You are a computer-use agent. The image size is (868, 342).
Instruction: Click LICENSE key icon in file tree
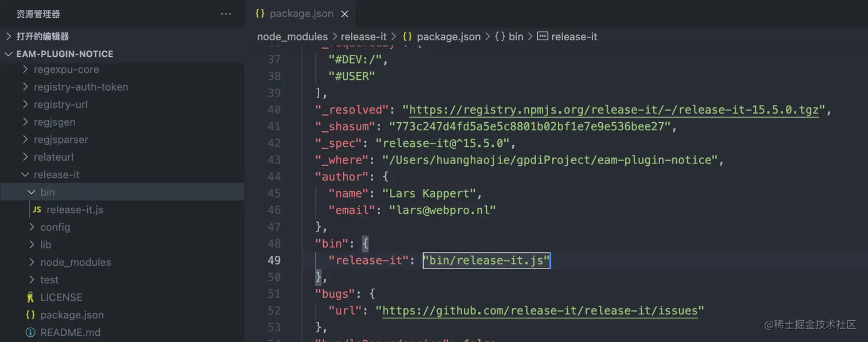[x=30, y=297]
